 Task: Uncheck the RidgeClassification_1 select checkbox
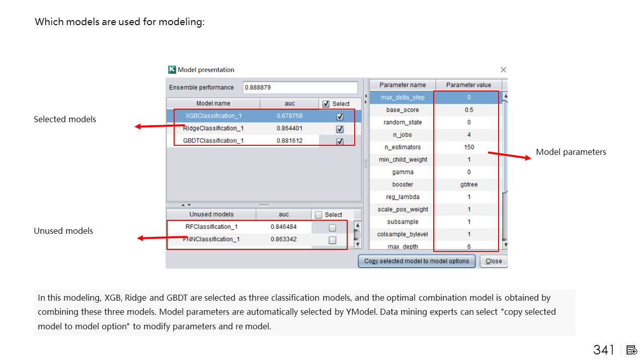click(x=340, y=129)
